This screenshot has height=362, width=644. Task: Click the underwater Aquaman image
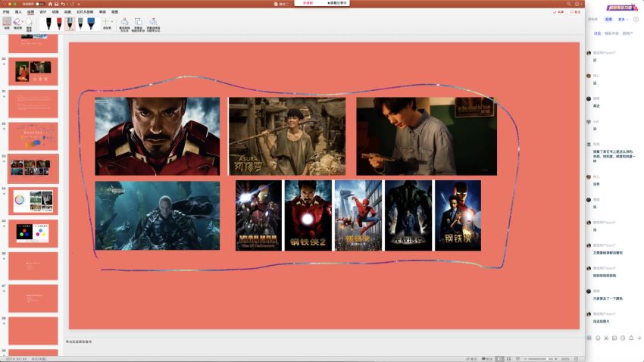point(158,216)
